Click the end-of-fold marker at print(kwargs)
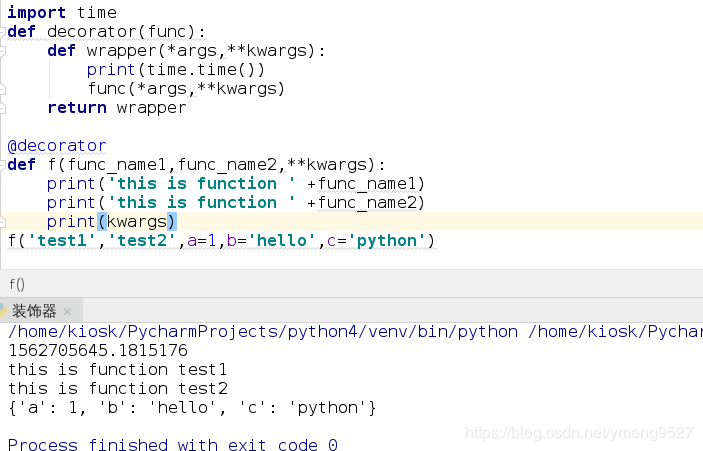 point(2,221)
